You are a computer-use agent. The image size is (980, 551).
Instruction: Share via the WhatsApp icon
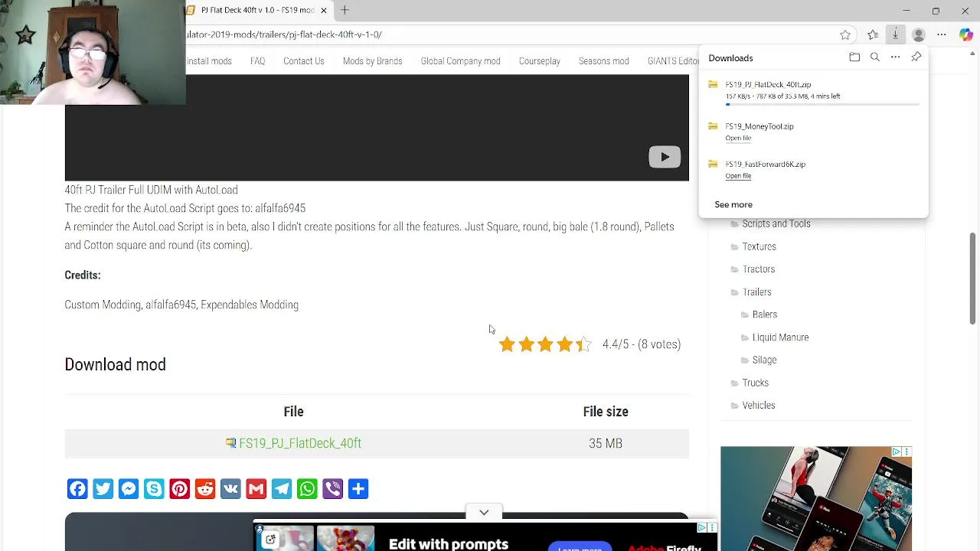point(307,489)
